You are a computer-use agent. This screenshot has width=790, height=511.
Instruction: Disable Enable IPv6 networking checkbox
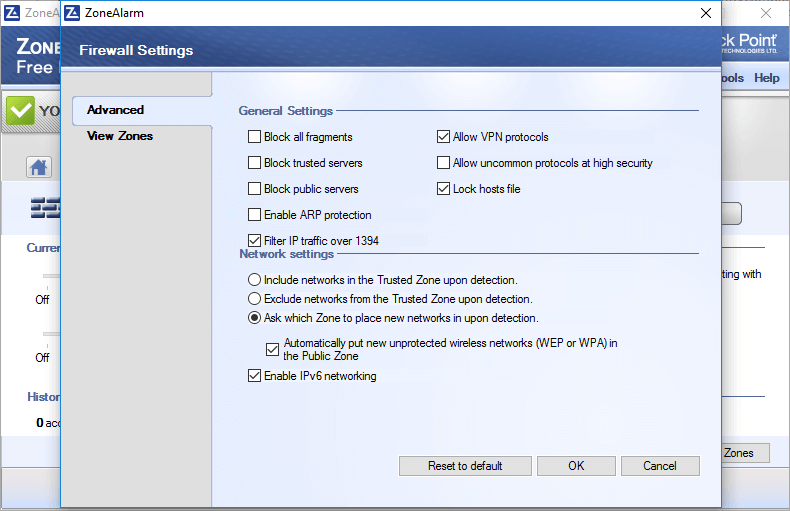(x=254, y=376)
